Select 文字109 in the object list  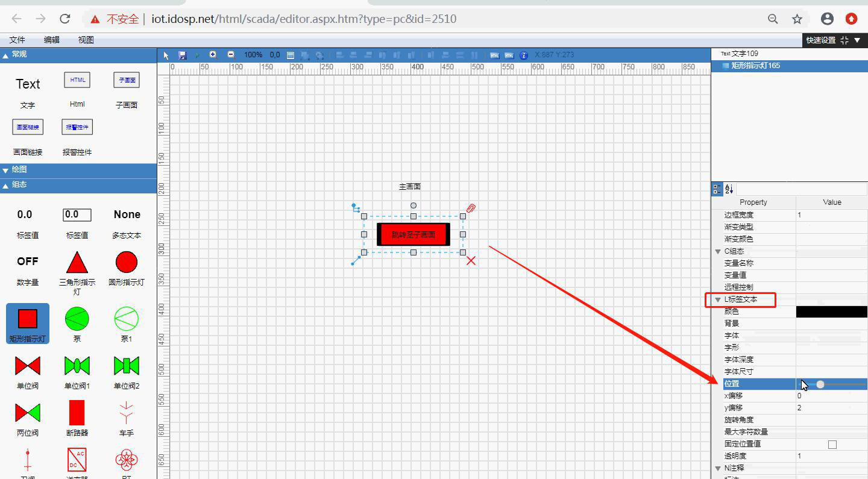click(744, 54)
